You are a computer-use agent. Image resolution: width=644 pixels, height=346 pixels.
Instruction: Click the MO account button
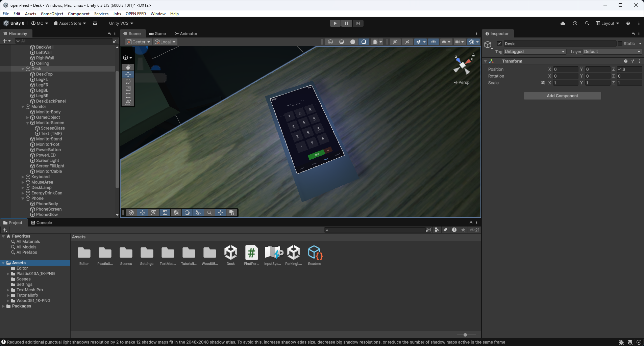(40, 23)
